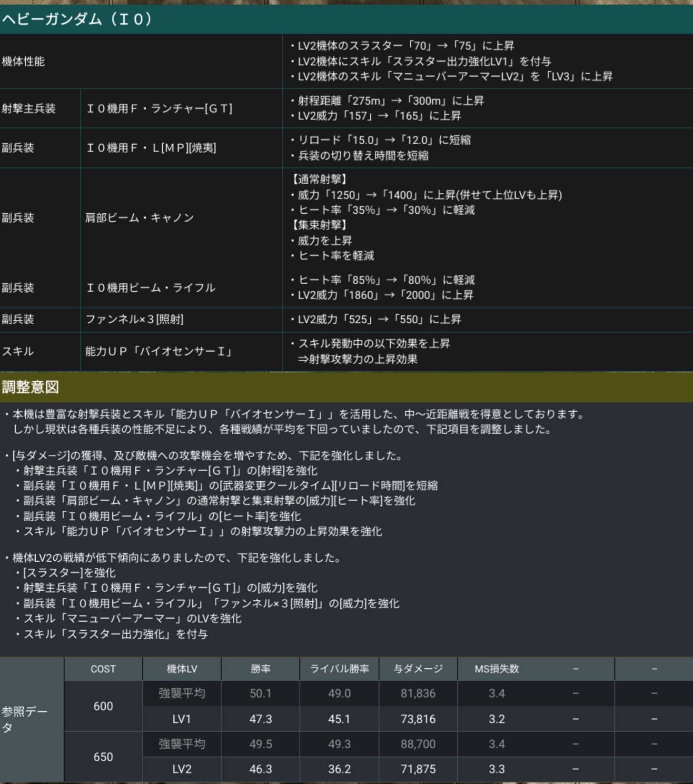The width and height of the screenshot is (693, 784).
Task: Select the LV1 win rate 47.3
Action: tap(261, 719)
